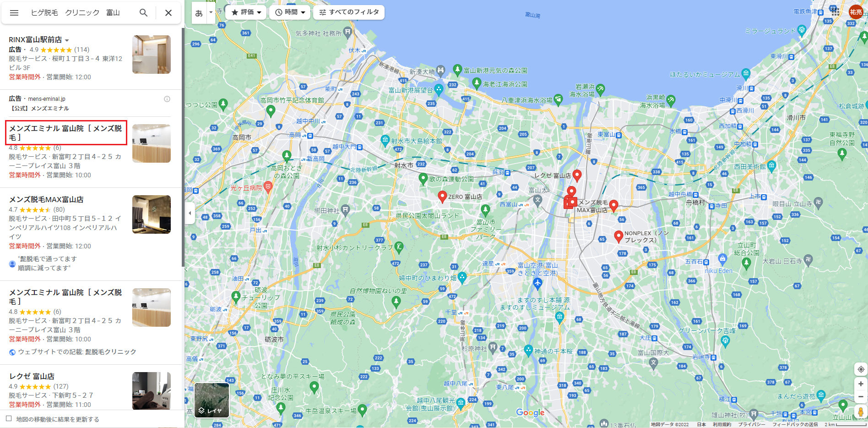Screen dimensions: 868x428
Task: Open the メンズ脱毛MAX富山店 listing
Action: pos(46,200)
